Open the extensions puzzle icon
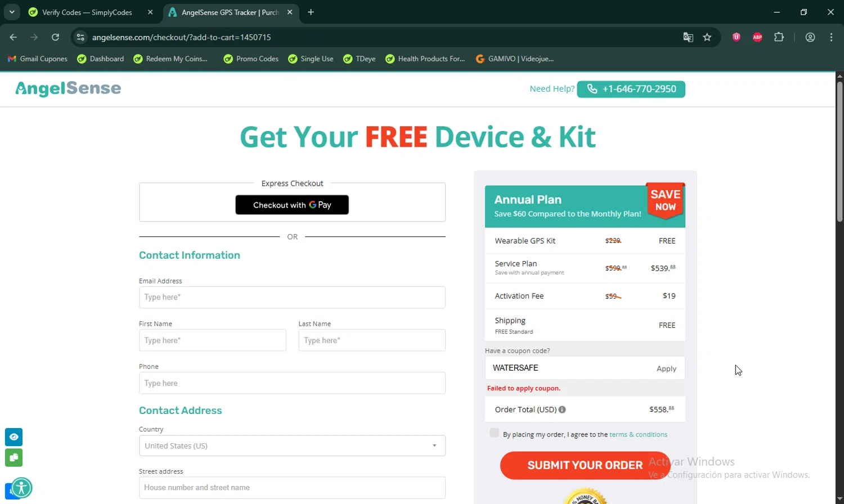Screen dimensions: 844x504 [779, 37]
